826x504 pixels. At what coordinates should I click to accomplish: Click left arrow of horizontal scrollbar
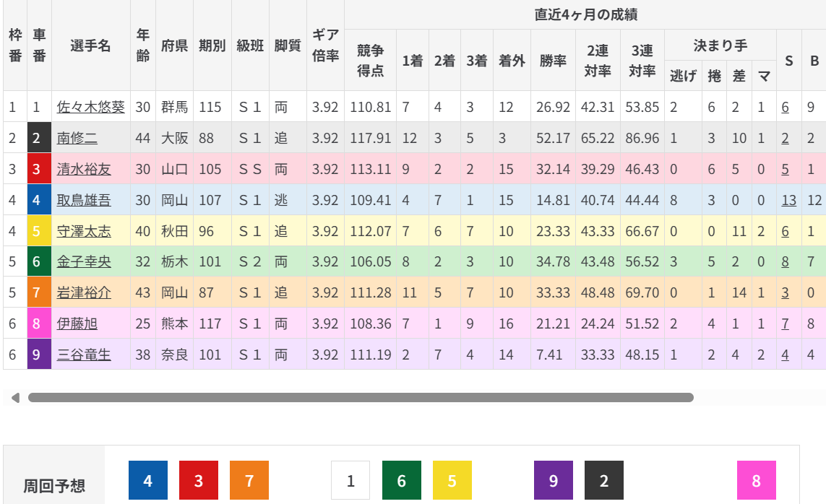(15, 397)
